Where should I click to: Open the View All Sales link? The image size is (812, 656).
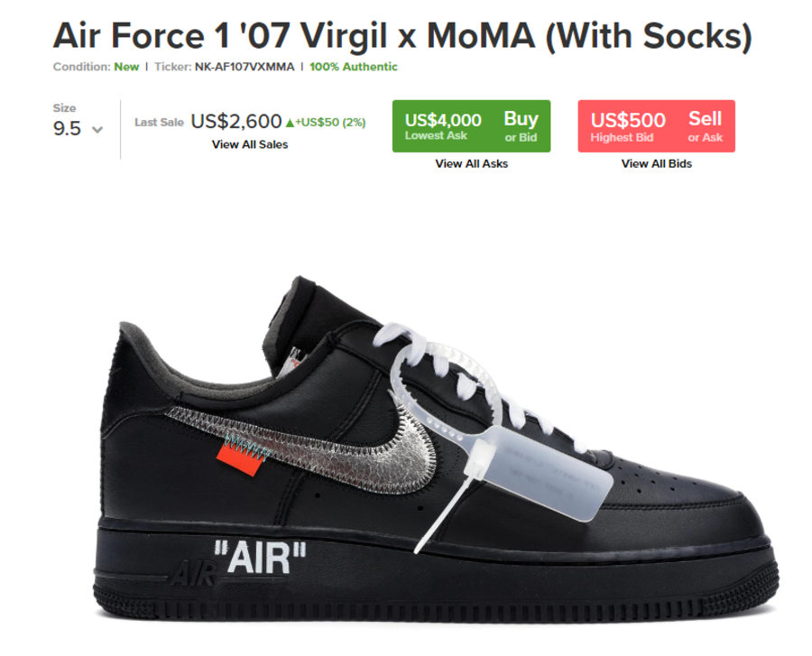point(250,144)
